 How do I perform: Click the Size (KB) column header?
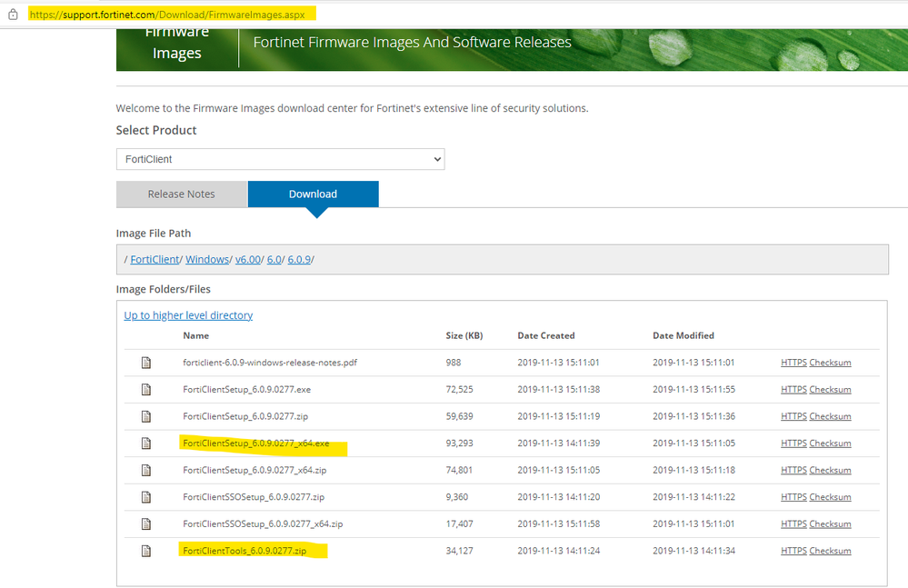click(x=464, y=335)
